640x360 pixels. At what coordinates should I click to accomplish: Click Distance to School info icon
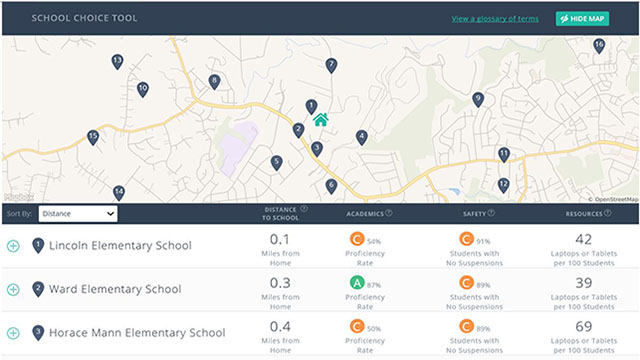click(304, 209)
